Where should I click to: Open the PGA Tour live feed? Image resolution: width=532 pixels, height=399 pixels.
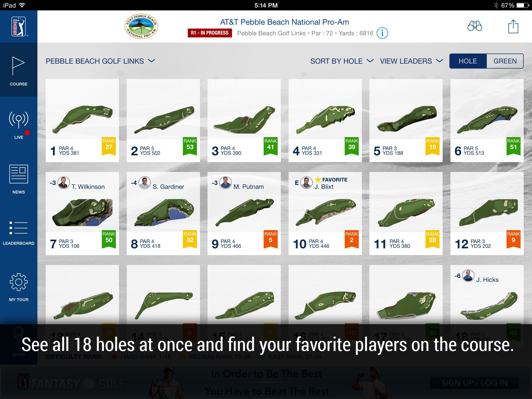(x=18, y=124)
